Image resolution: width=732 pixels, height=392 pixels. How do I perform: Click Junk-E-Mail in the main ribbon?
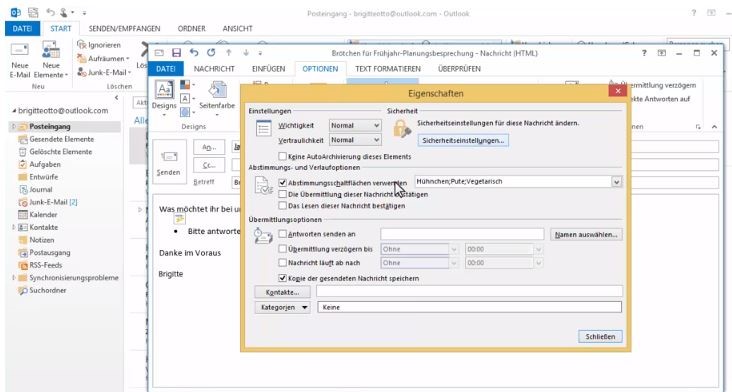(104, 72)
